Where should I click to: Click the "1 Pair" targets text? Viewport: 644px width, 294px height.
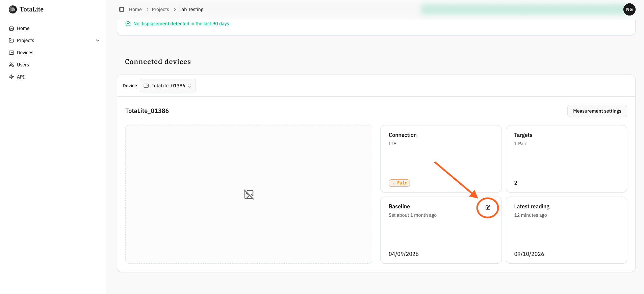(520, 144)
